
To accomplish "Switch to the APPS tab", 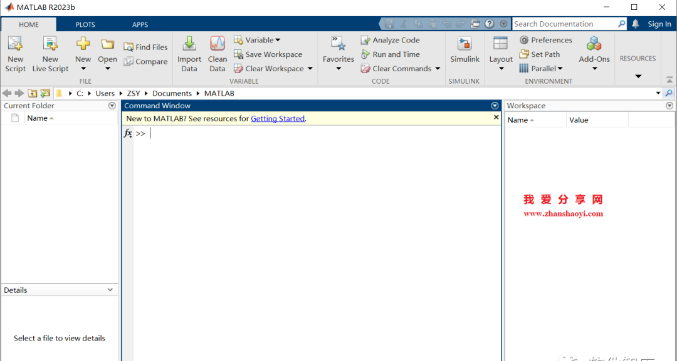I will click(140, 25).
